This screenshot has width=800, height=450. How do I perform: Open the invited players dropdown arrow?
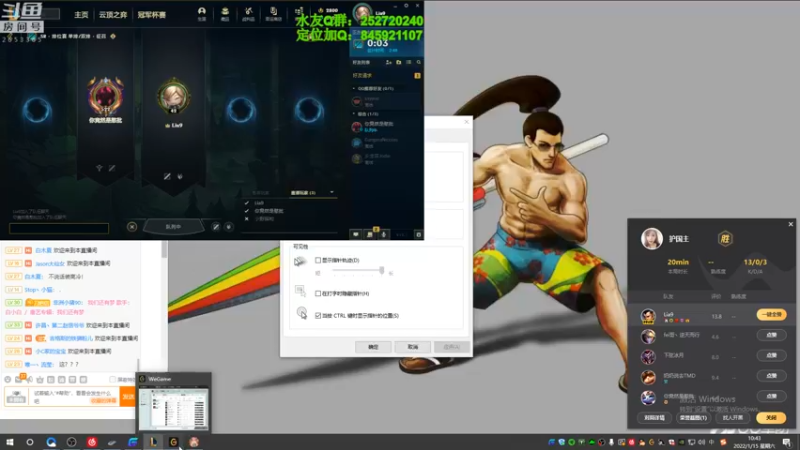332,192
